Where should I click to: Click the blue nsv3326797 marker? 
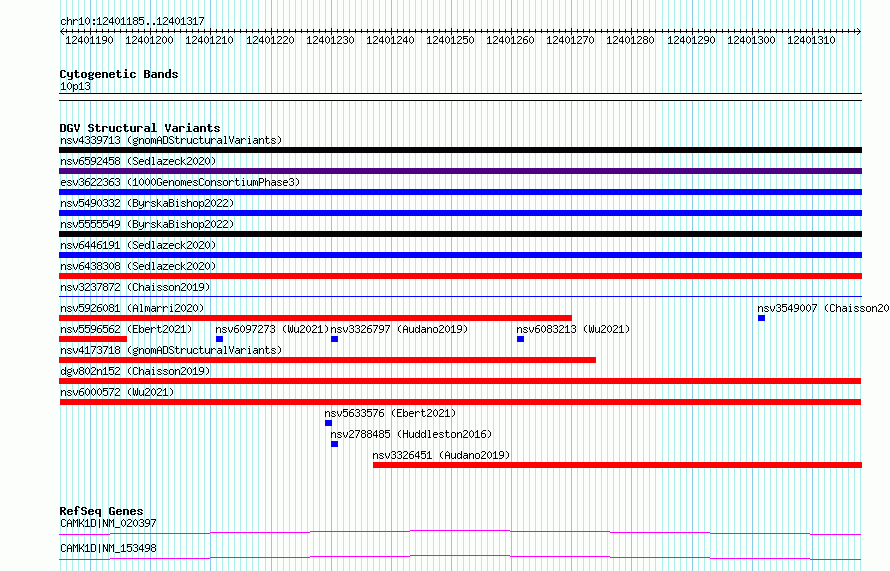[335, 339]
